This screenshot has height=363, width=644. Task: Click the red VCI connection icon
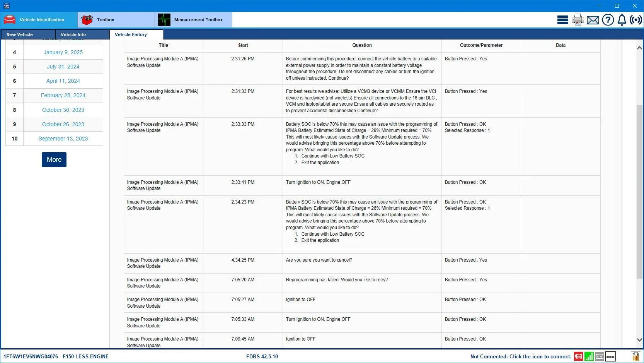point(578,356)
